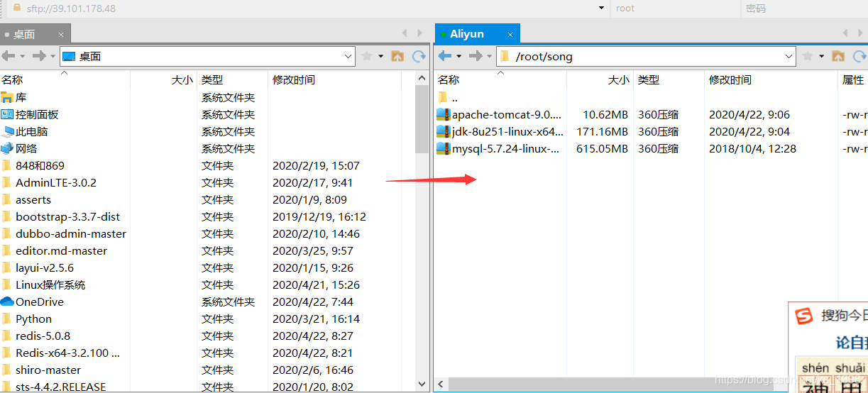The image size is (868, 393).
Task: Refresh the Aliyun remote pane
Action: tap(859, 56)
